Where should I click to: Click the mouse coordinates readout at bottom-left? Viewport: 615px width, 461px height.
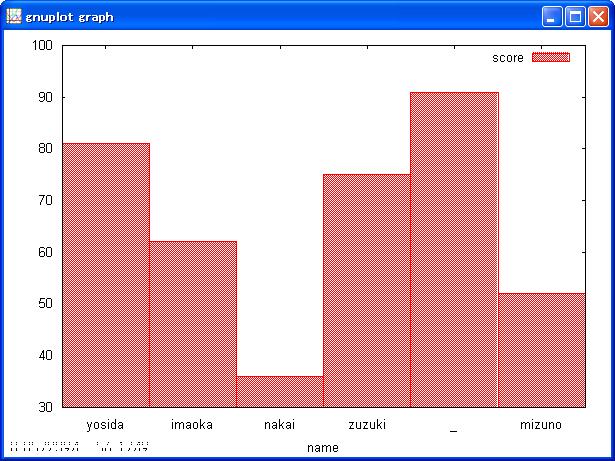79,445
